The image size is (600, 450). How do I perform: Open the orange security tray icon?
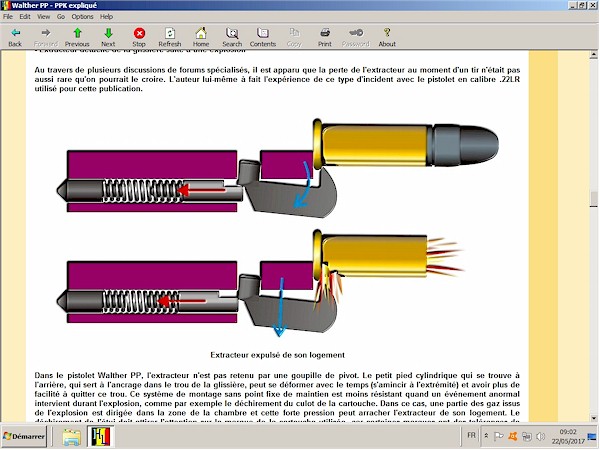tap(513, 436)
